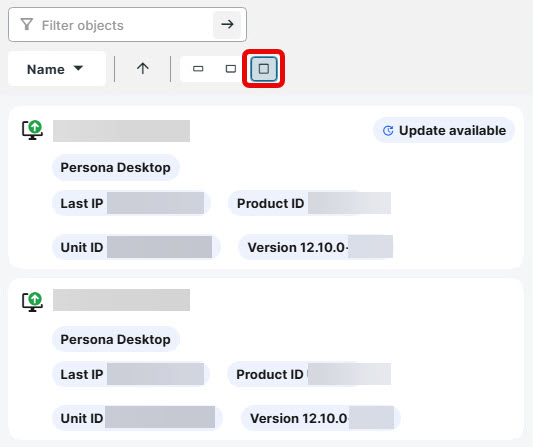Toggle ascending sort order arrow
Screen dimensions: 533x447
click(x=143, y=69)
